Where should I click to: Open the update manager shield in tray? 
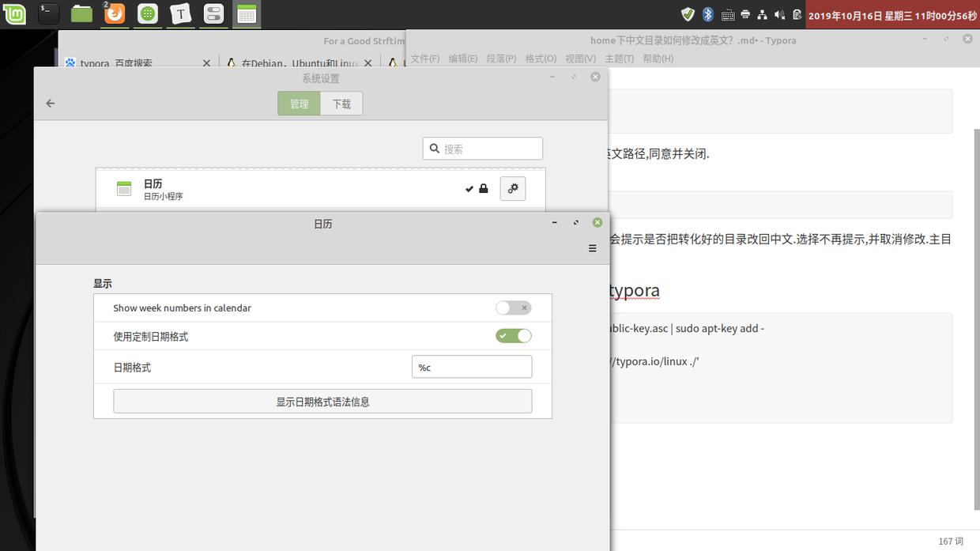(x=688, y=13)
